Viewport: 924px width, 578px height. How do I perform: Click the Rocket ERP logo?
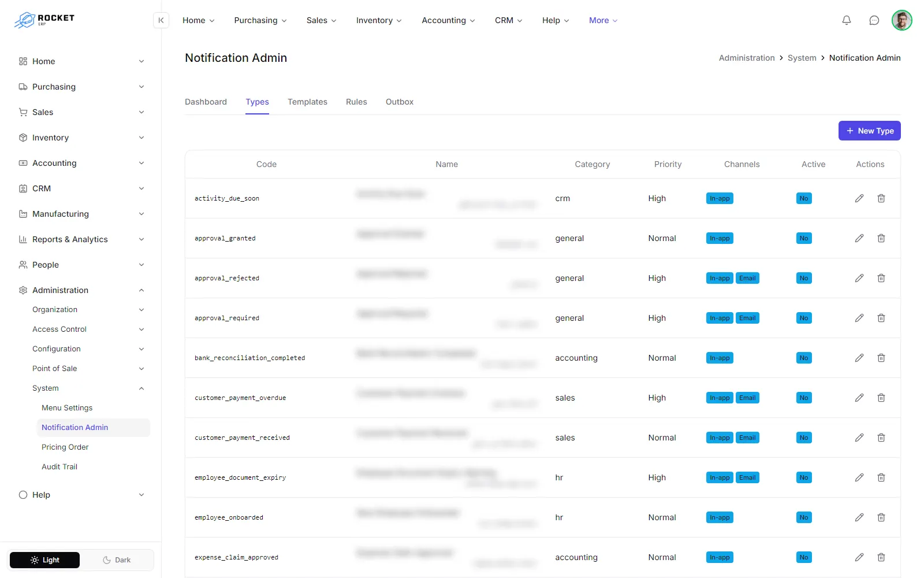pyautogui.click(x=44, y=20)
